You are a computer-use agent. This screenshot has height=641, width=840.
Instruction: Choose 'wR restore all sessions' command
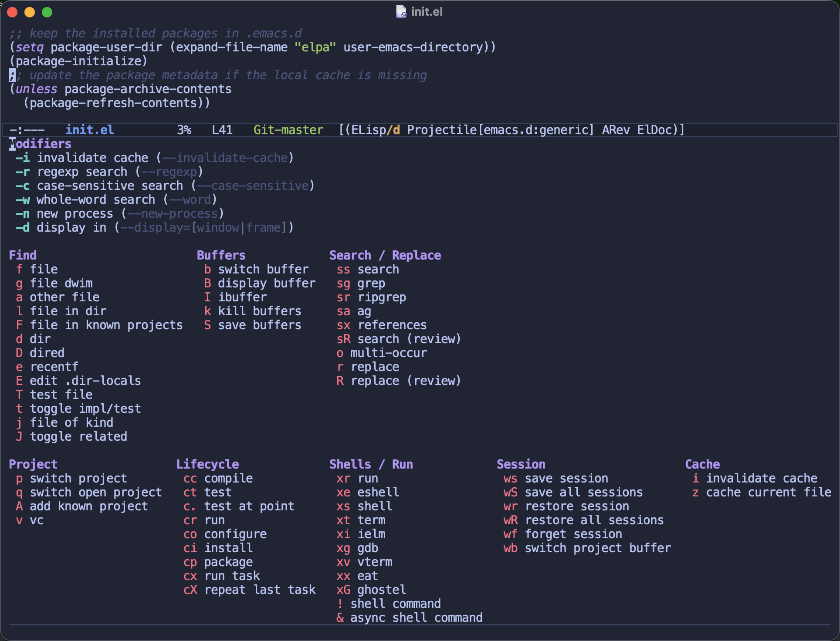[584, 520]
